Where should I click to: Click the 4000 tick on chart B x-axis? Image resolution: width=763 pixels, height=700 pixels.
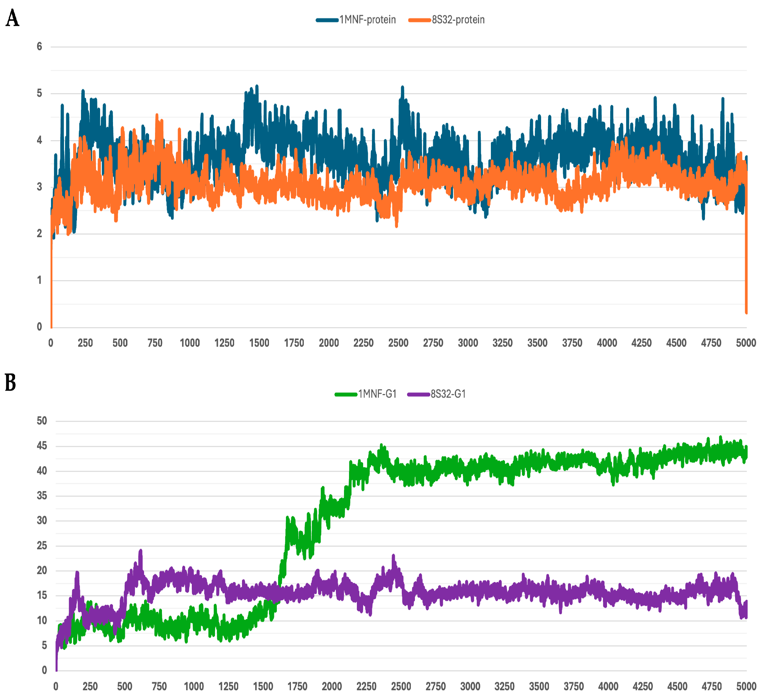click(608, 687)
